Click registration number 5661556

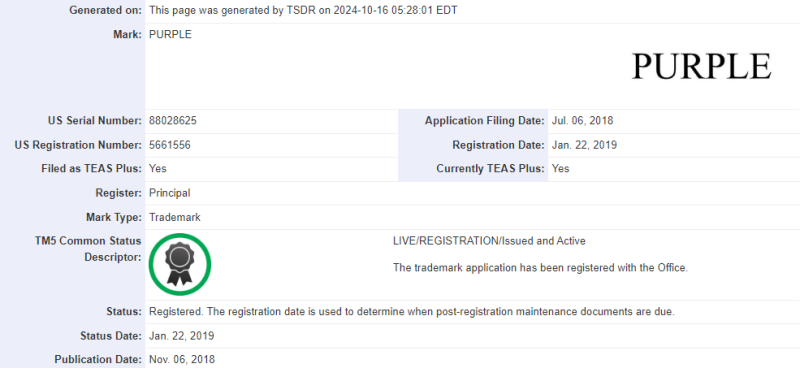[170, 145]
